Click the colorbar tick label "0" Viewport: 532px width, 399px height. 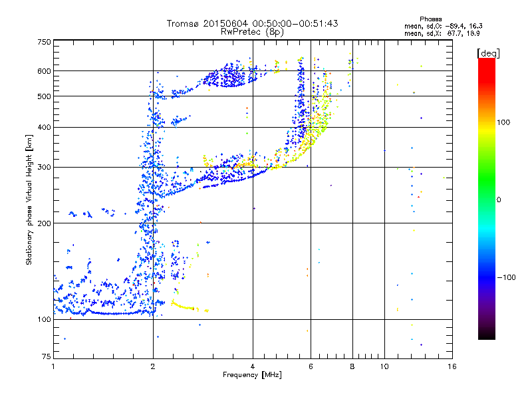(499, 200)
